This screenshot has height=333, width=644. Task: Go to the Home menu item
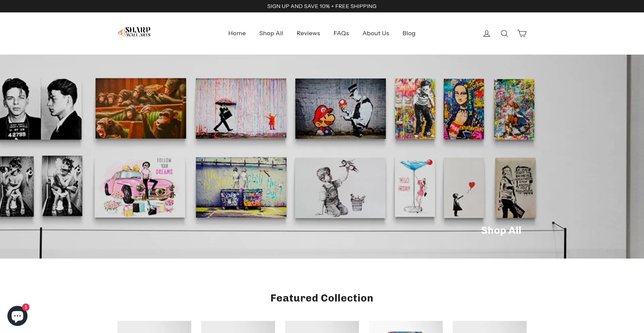point(237,33)
